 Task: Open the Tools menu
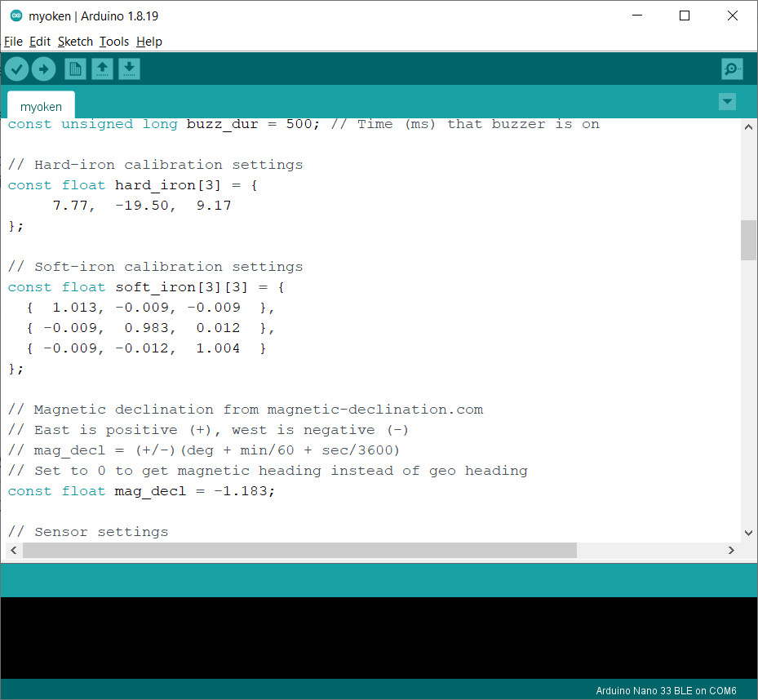point(113,41)
